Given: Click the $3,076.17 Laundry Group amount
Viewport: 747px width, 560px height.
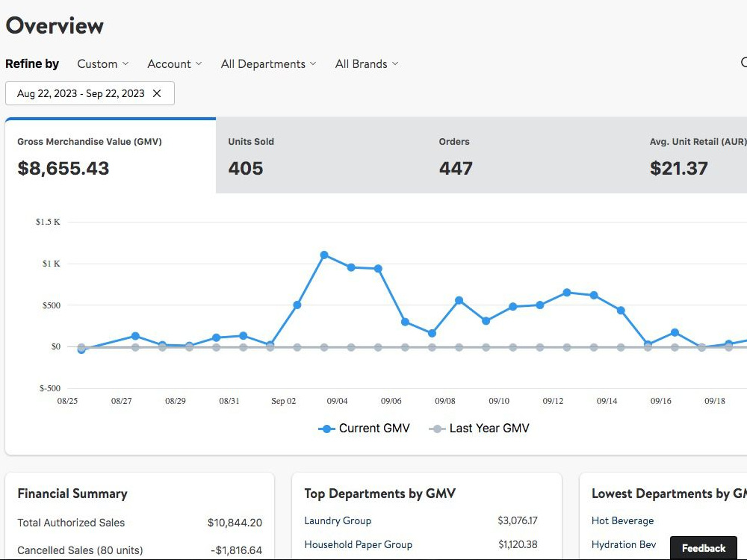Looking at the screenshot, I should (518, 520).
